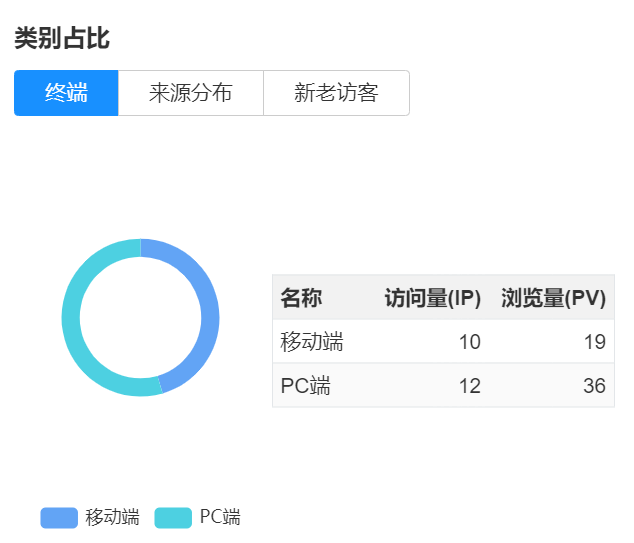Toggle the cyan PC端 legend swatch
This screenshot has height=543, width=634.
173,517
